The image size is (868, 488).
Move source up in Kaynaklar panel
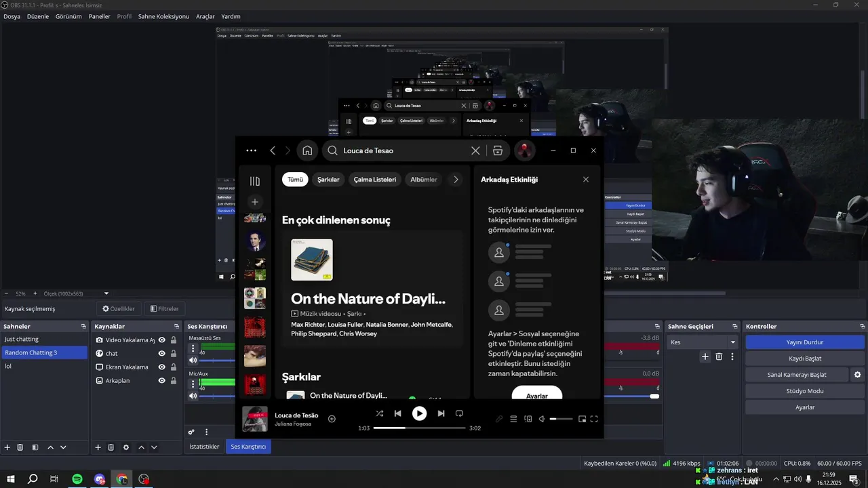pyautogui.click(x=141, y=447)
